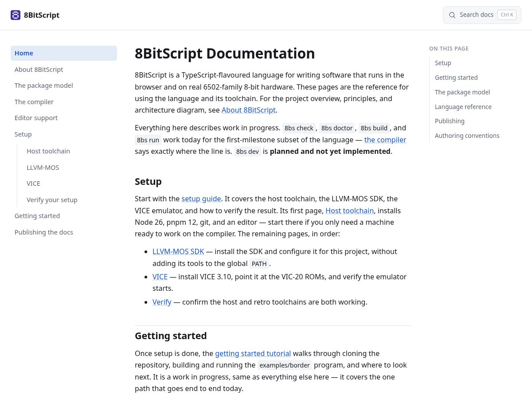
Task: Click the '8BitScript Documentation' heading
Action: click(x=225, y=53)
